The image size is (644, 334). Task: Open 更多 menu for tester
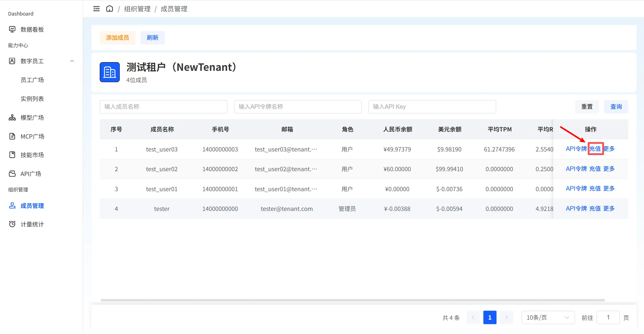point(609,209)
